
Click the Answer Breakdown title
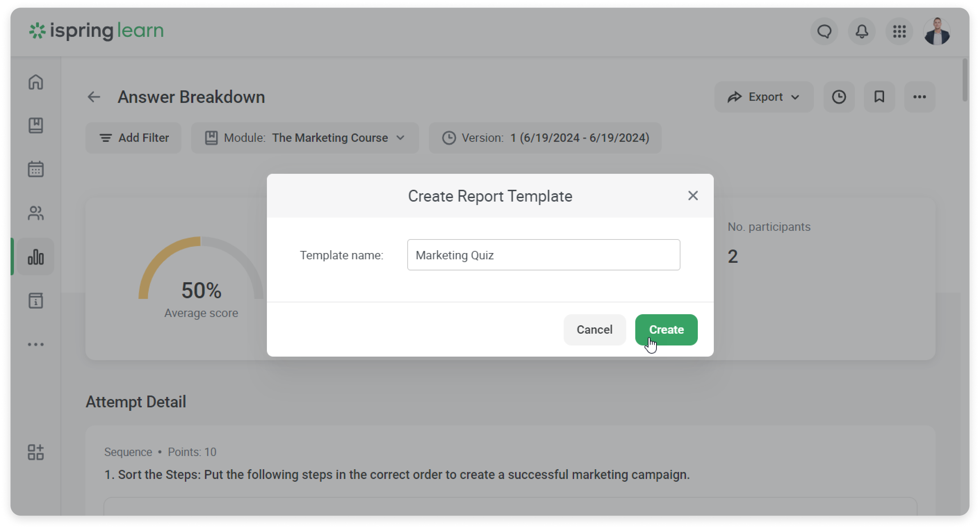coord(191,97)
